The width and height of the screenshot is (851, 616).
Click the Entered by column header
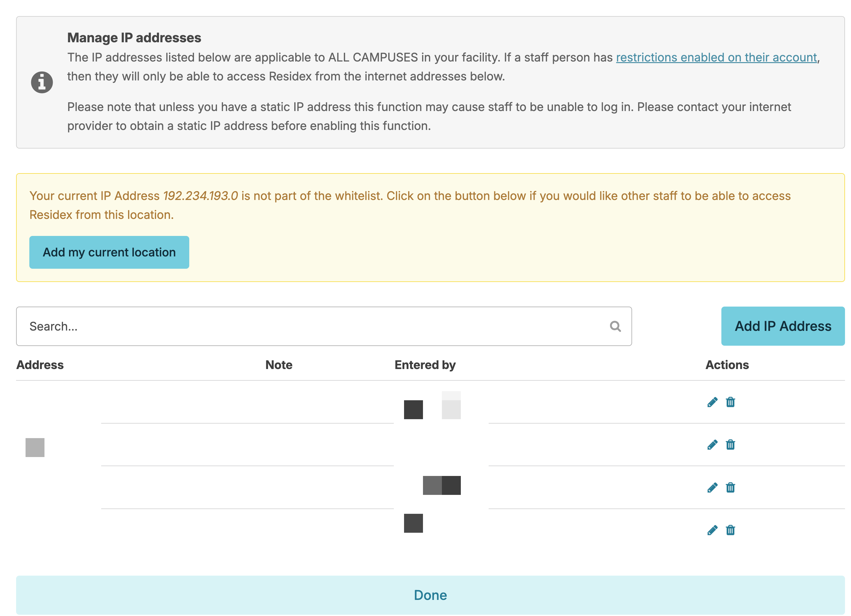(425, 365)
